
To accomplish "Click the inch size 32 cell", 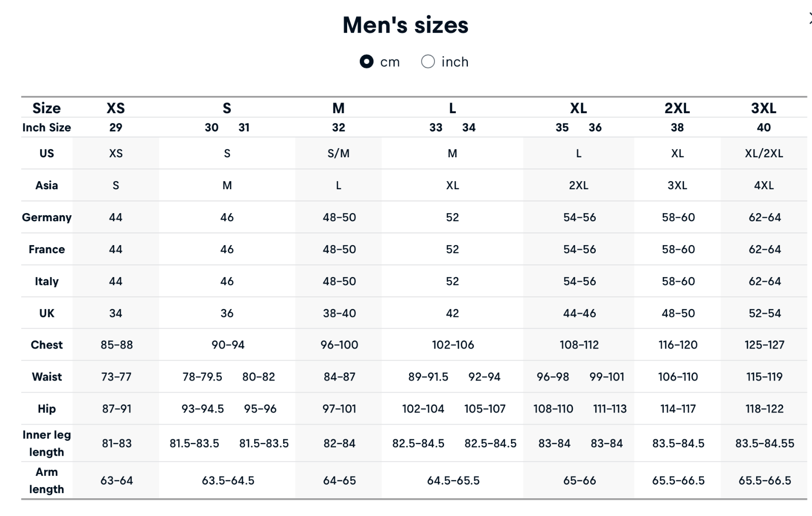I will click(x=339, y=127).
